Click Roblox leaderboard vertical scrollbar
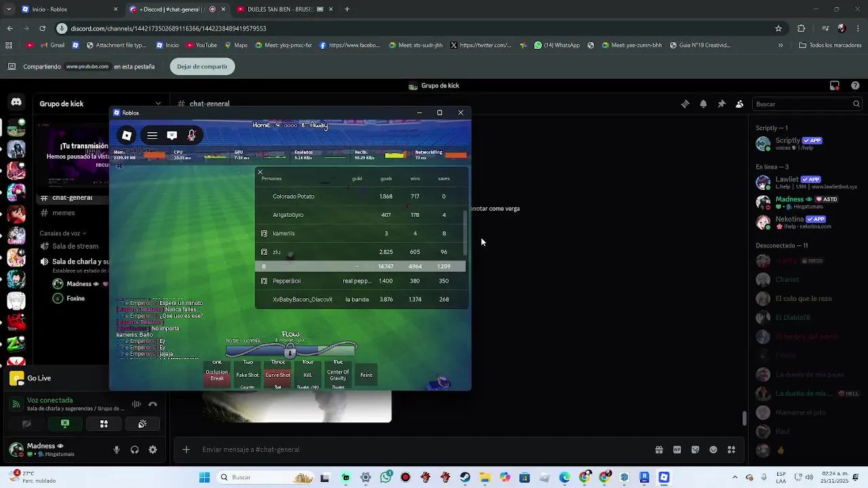The image size is (868, 488). 465,232
